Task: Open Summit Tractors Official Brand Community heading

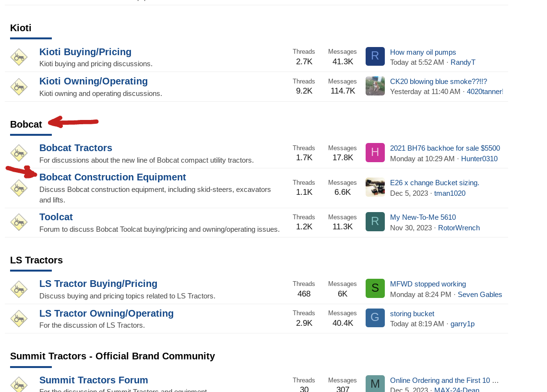Action: click(x=112, y=356)
